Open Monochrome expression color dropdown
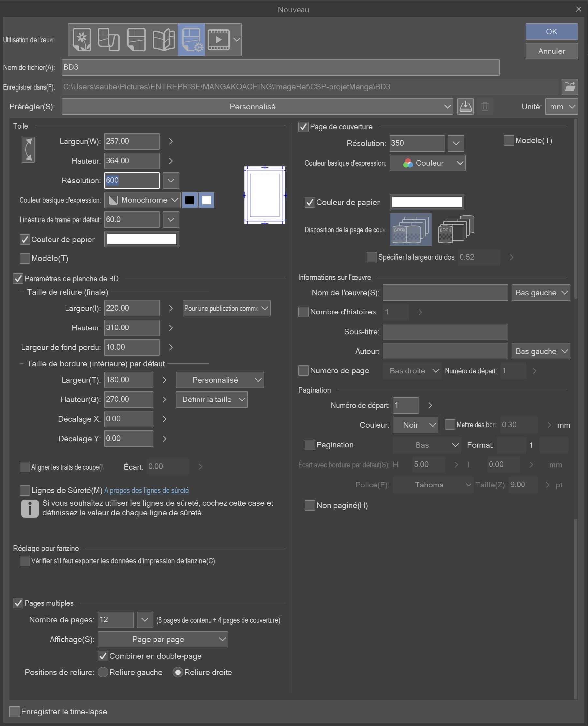 point(142,200)
